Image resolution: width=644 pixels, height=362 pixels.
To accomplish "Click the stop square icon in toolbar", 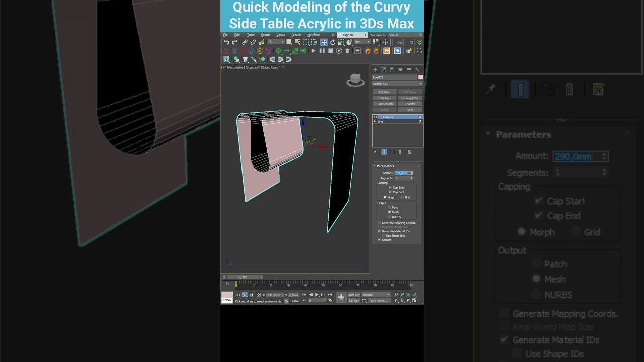I will [x=331, y=51].
